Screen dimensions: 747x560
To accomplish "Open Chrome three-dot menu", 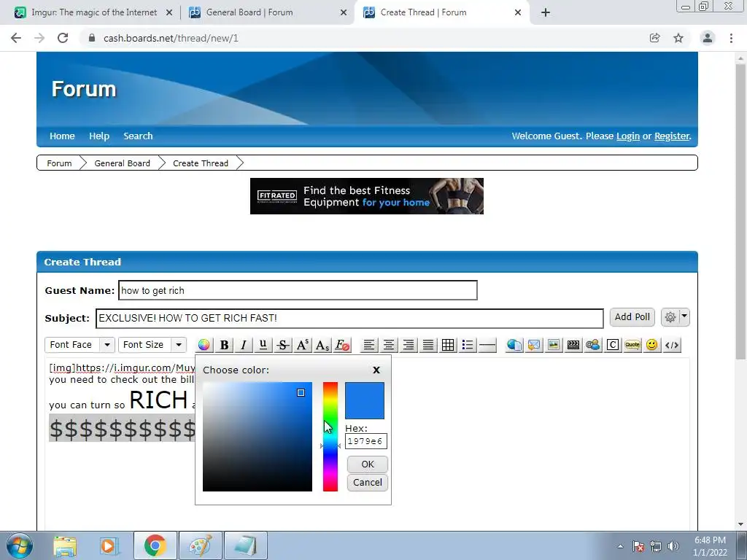I will (x=731, y=38).
